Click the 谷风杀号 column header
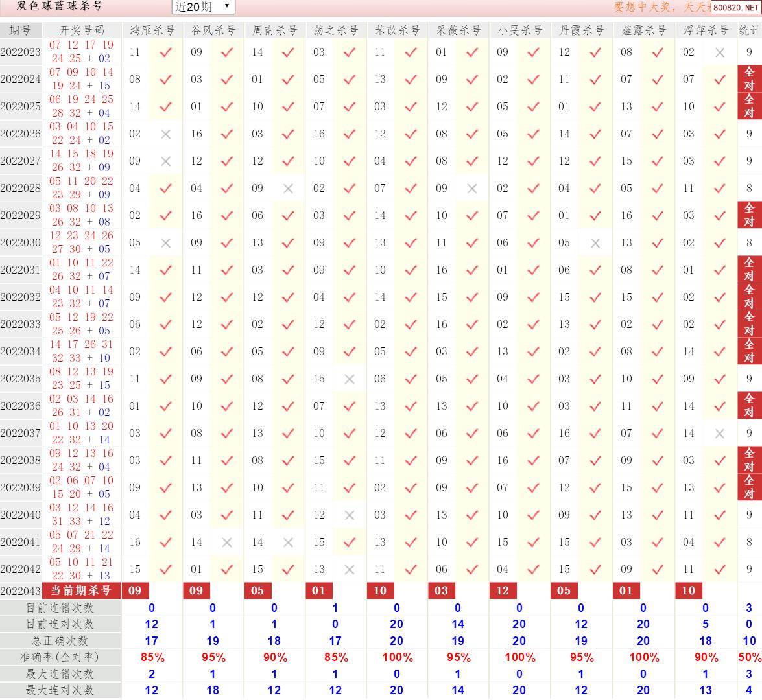Viewport: 762px width, 700px height. [x=213, y=30]
